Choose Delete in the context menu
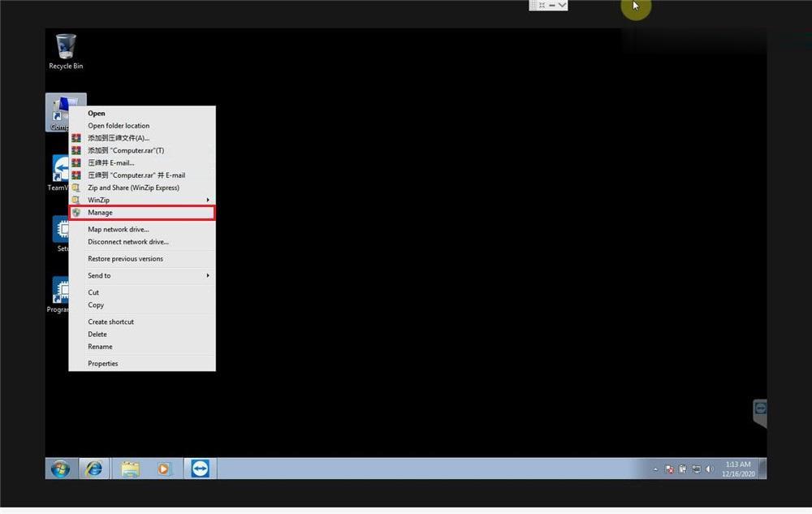The width and height of the screenshot is (812, 514). pos(142,335)
